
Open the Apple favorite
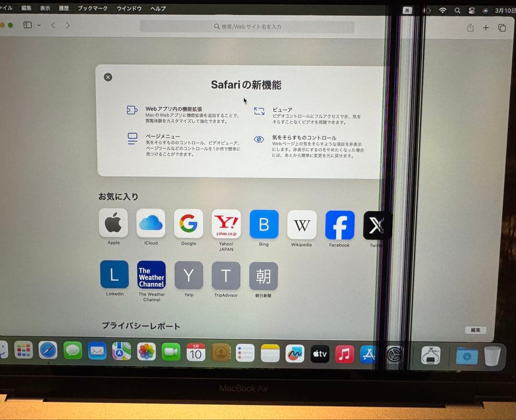point(113,227)
